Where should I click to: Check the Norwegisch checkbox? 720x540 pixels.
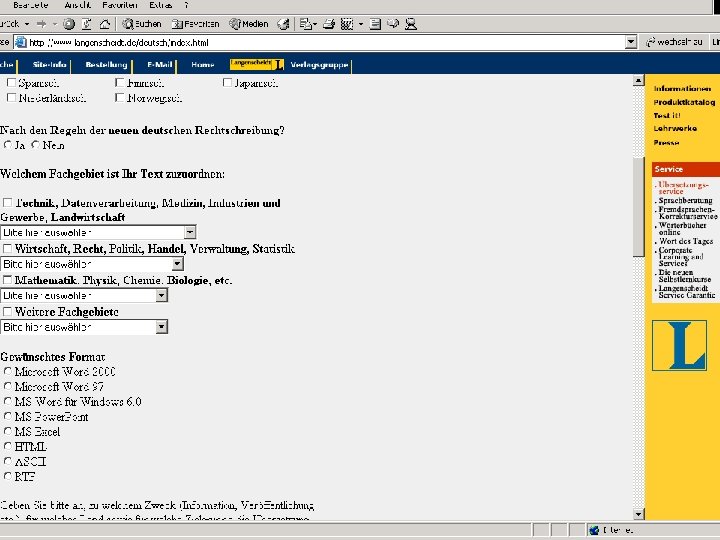(120, 98)
